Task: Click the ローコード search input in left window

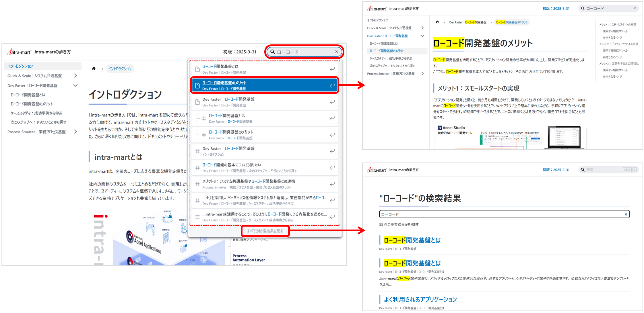Action: (x=304, y=52)
